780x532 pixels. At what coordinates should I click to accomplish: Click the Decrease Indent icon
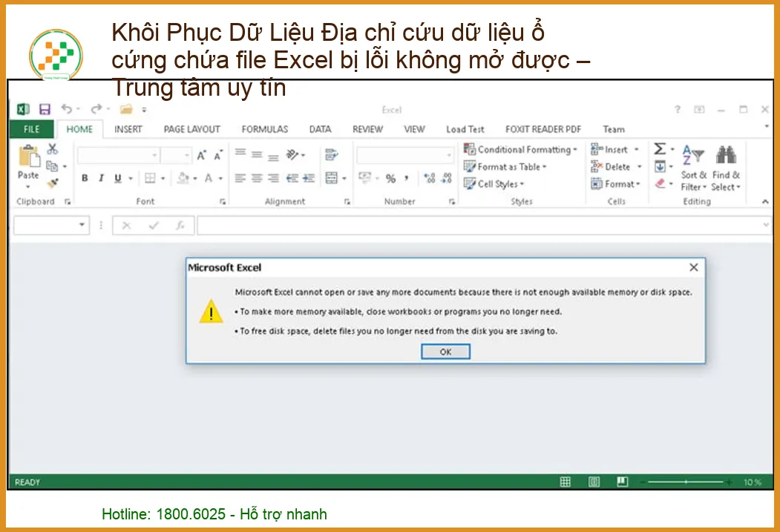(292, 178)
